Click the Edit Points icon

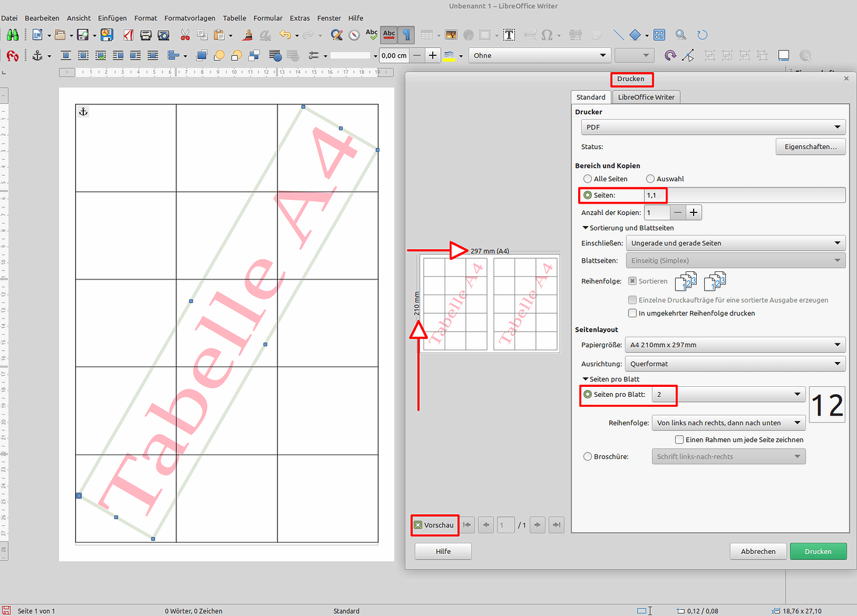click(687, 55)
